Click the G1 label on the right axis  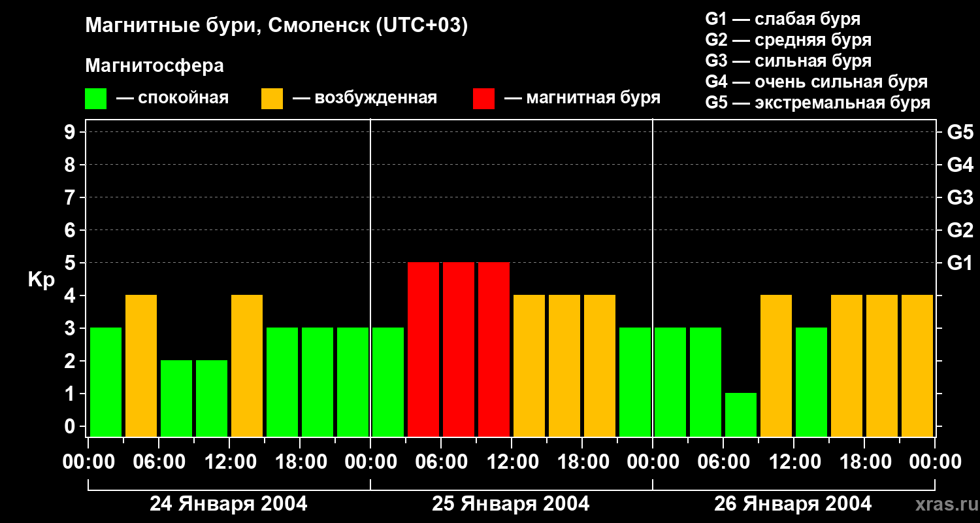[x=960, y=263]
